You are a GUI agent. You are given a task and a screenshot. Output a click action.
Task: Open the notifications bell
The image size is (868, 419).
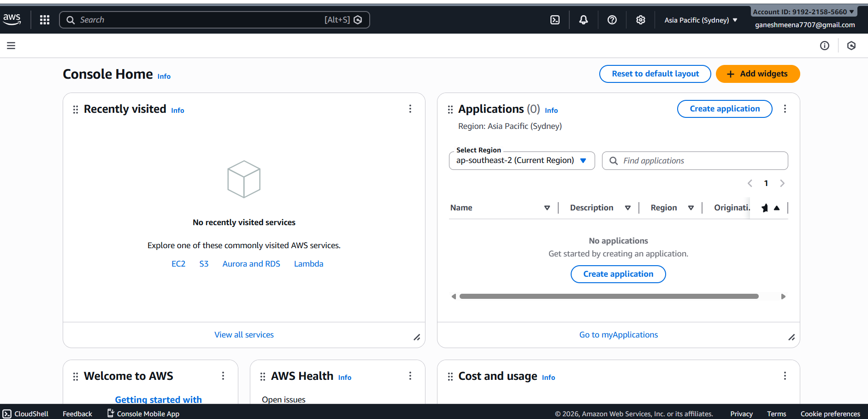(x=584, y=20)
